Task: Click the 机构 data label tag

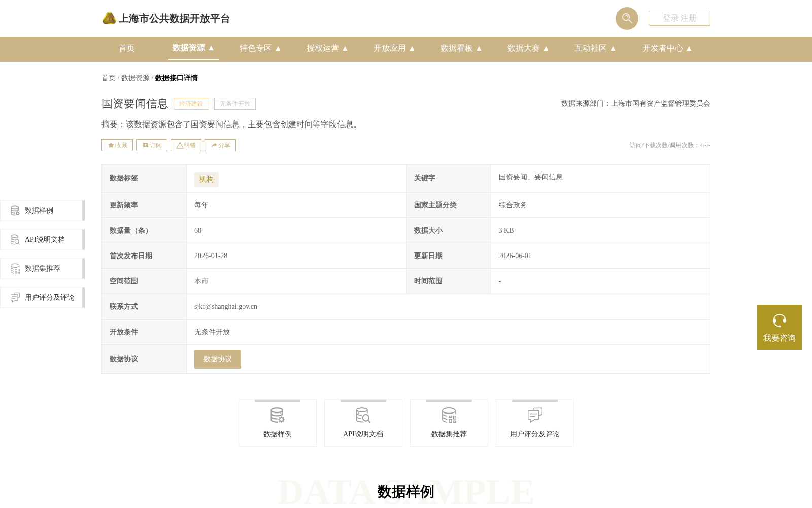Action: point(207,180)
